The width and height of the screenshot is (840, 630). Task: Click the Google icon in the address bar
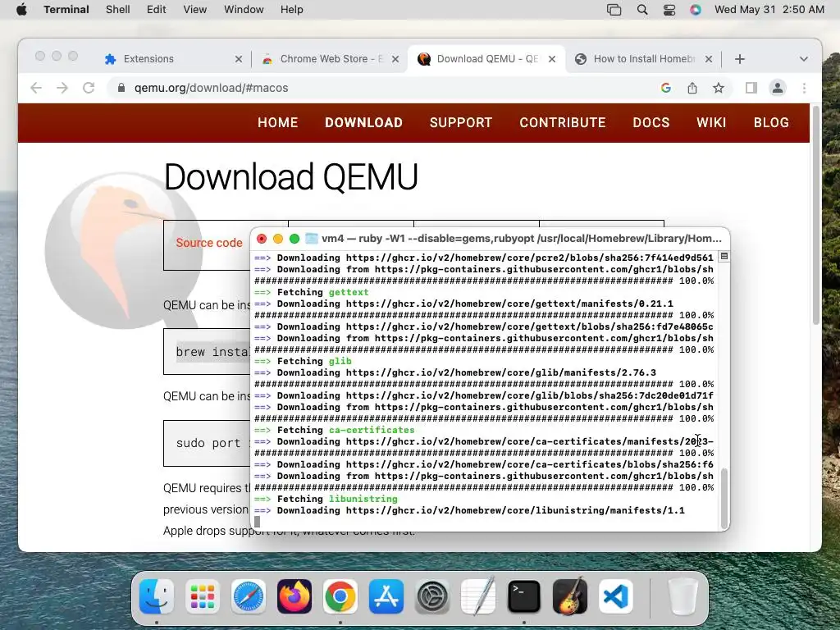tap(666, 88)
